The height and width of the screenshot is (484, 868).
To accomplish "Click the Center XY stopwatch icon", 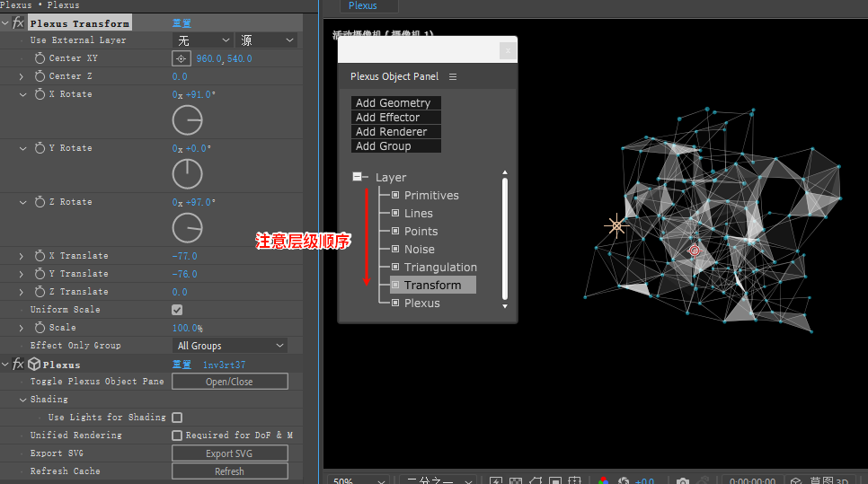I will [40, 58].
